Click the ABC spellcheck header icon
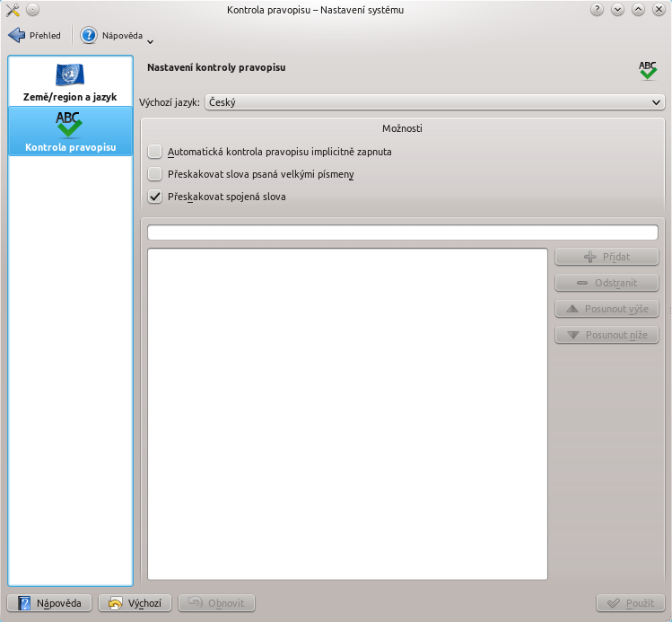Viewport: 672px width, 622px height. (x=648, y=71)
